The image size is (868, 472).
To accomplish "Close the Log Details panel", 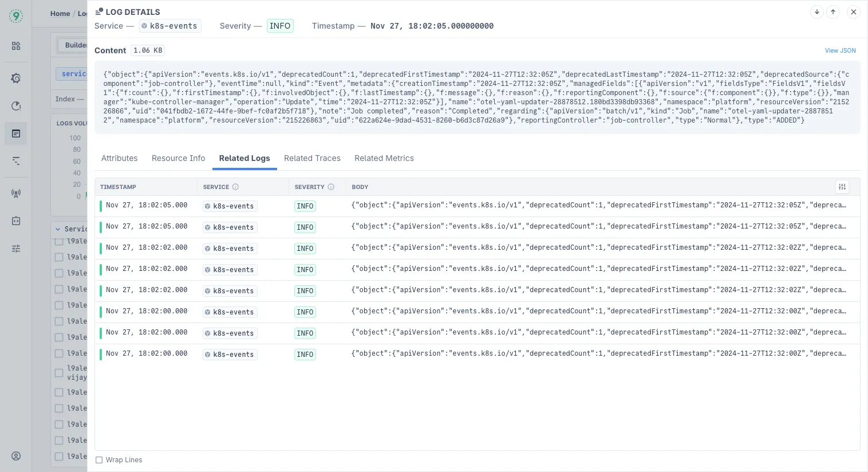I will pos(853,12).
